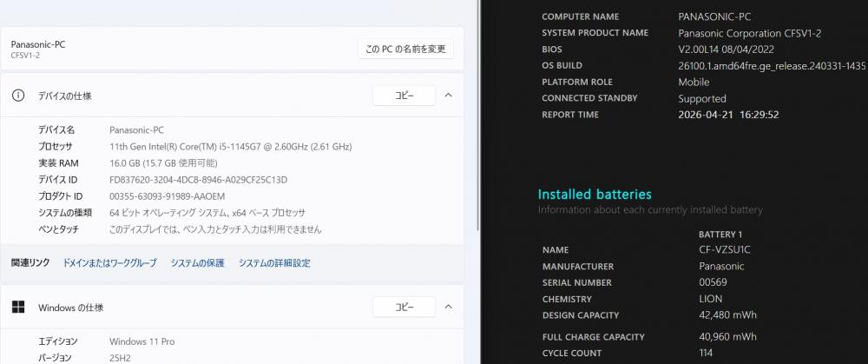Select the BIOS V2.00L14 value in report
Viewport: 868px width, 364px height.
pyautogui.click(x=726, y=50)
